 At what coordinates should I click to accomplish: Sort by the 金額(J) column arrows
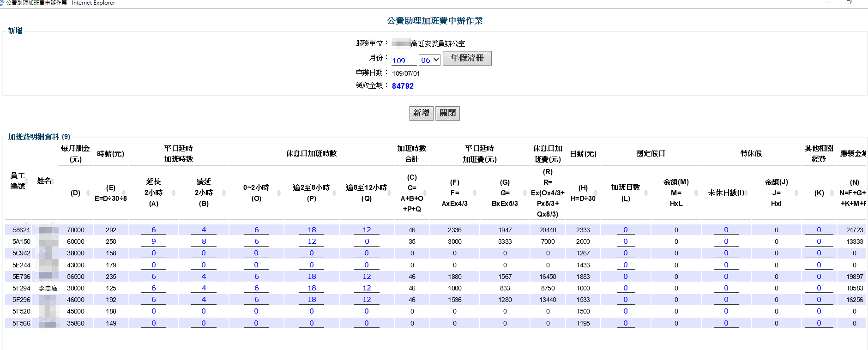pos(796,193)
